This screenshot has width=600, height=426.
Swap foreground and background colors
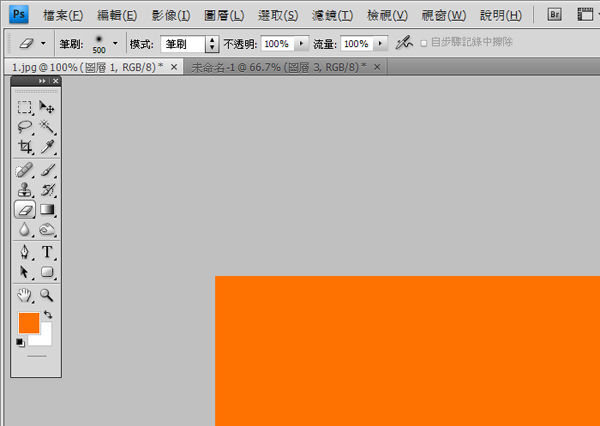48,315
